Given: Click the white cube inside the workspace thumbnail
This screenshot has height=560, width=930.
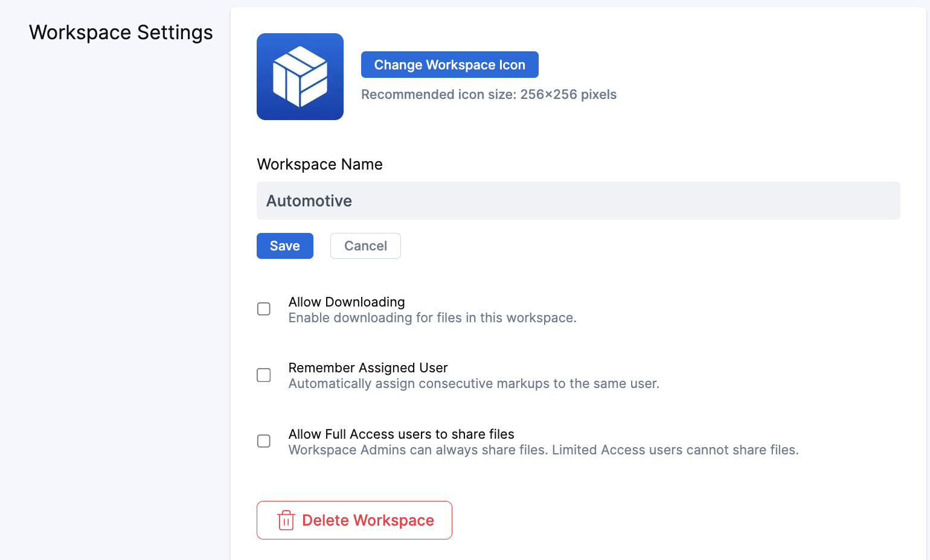Looking at the screenshot, I should click(300, 77).
